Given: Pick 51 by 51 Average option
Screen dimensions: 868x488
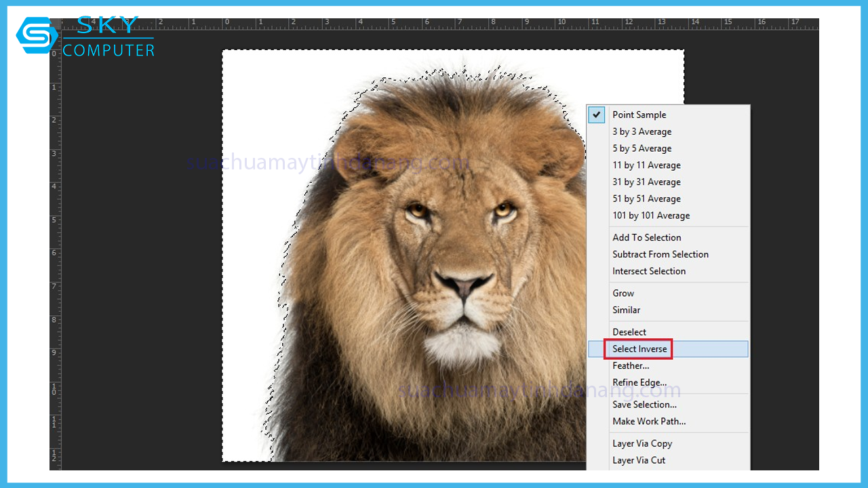Looking at the screenshot, I should click(646, 199).
